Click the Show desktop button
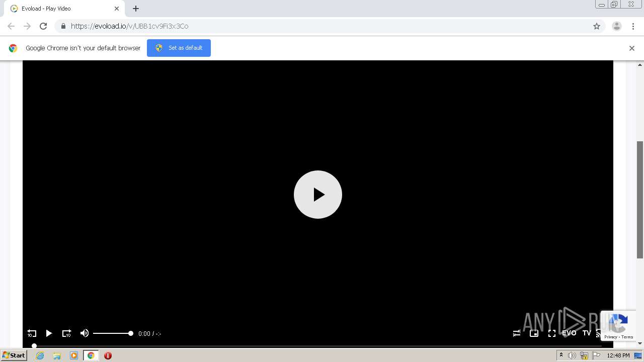The width and height of the screenshot is (644, 362). point(638,355)
